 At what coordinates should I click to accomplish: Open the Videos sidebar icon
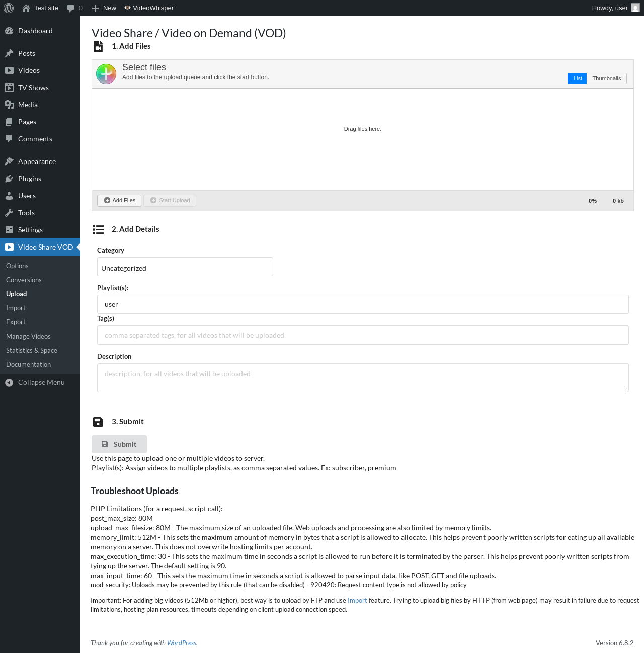(x=9, y=70)
